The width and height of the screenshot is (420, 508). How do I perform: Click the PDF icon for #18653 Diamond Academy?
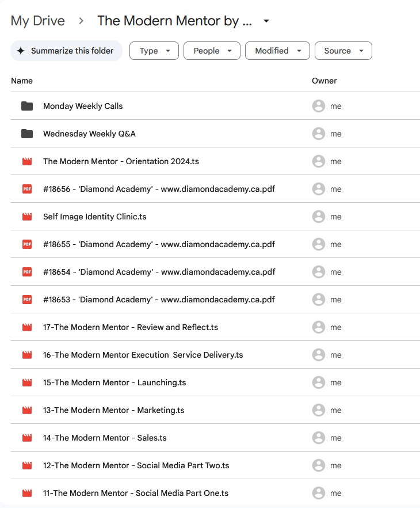coord(27,300)
